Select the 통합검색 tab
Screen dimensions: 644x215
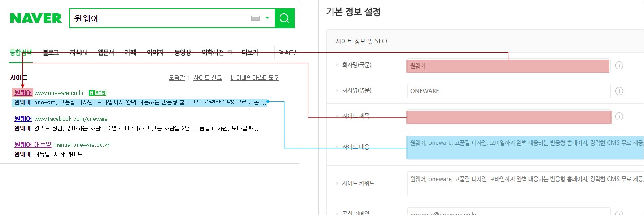(21, 52)
